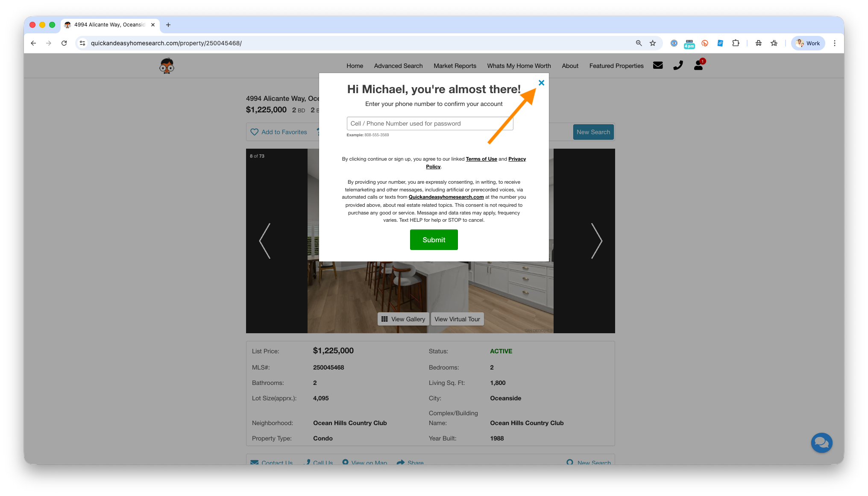Open Advanced Search in the navigation menu

(398, 66)
